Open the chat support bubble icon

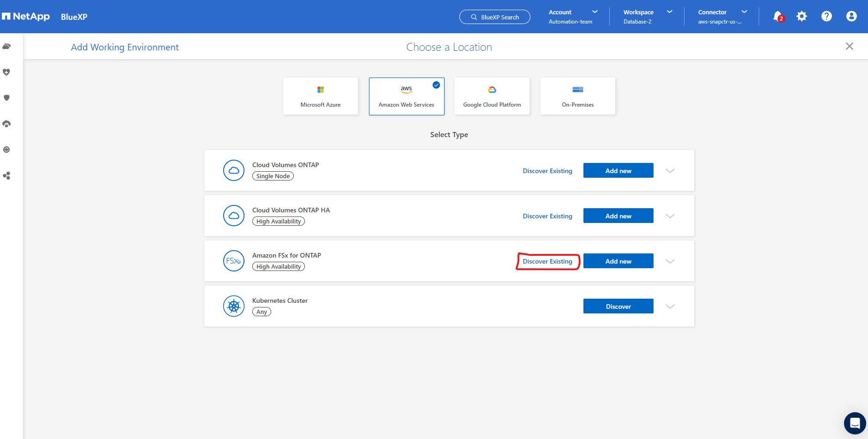[x=855, y=423]
